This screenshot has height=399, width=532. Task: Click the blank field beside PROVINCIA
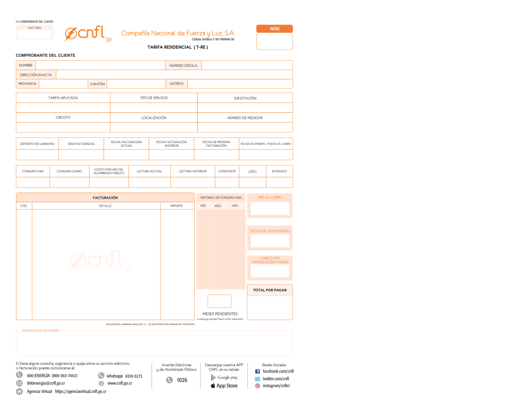pos(63,84)
